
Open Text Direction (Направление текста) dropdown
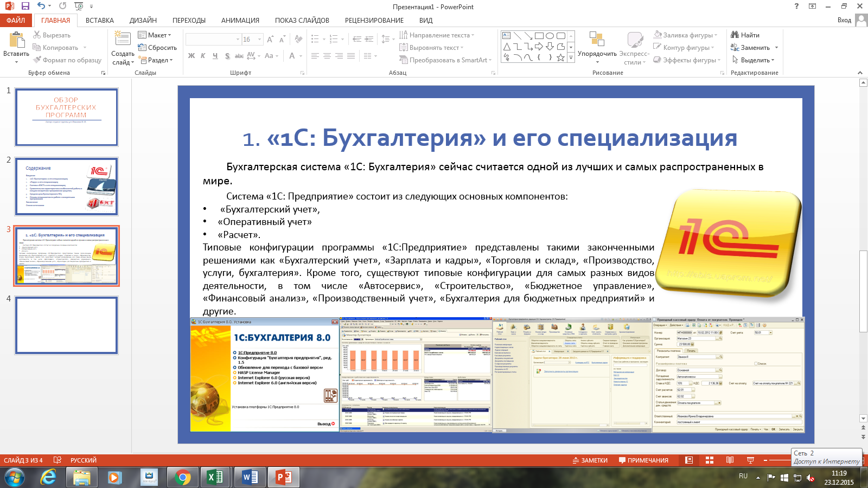point(437,35)
